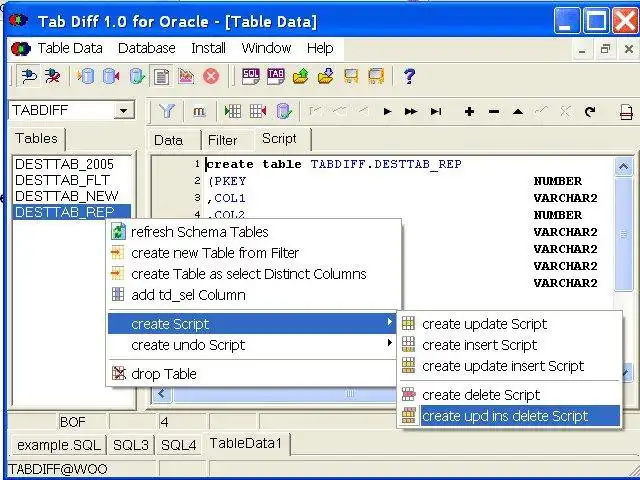Image resolution: width=640 pixels, height=480 pixels.
Task: Switch to the SQL3 window tab
Action: click(x=131, y=445)
